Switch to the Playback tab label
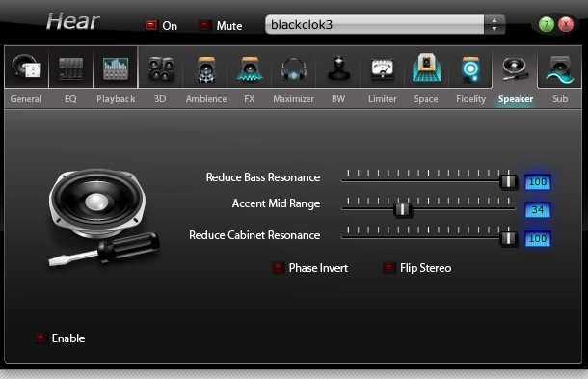 (x=116, y=99)
